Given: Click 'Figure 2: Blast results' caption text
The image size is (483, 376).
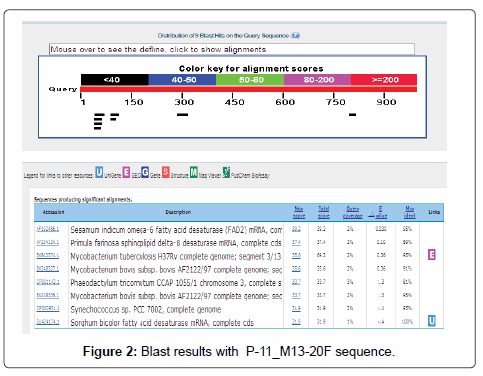Looking at the screenshot, I should click(239, 351).
